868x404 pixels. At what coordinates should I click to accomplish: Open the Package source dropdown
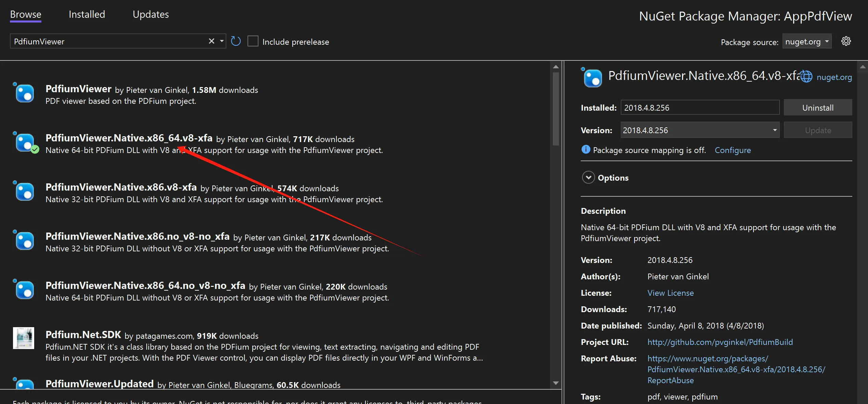coord(807,42)
